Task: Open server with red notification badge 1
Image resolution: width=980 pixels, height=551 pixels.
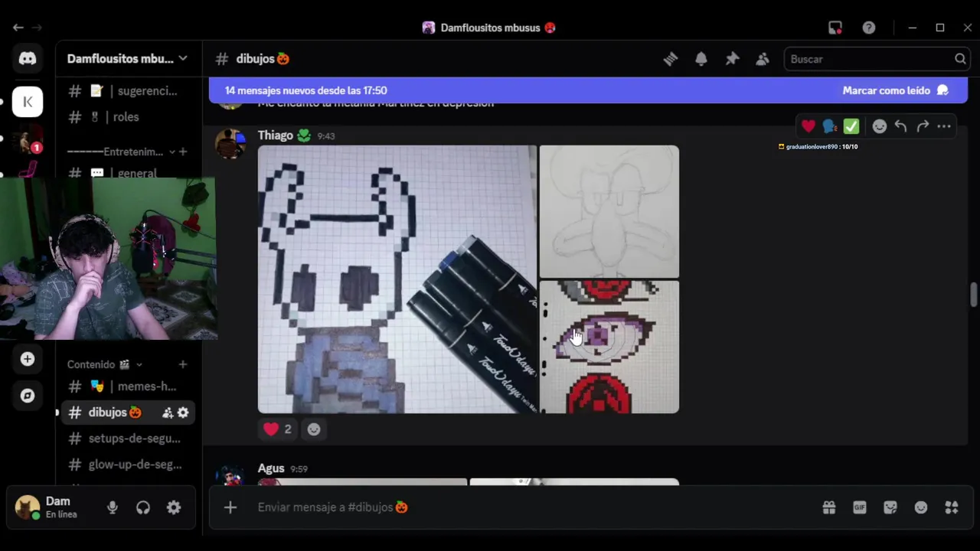Action: click(x=28, y=141)
